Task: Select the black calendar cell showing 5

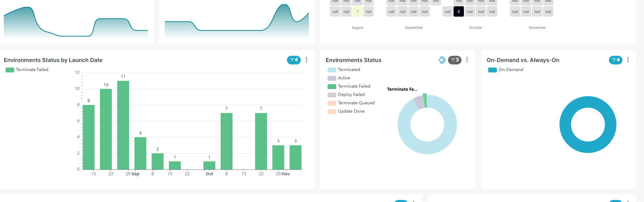Action: (458, 11)
